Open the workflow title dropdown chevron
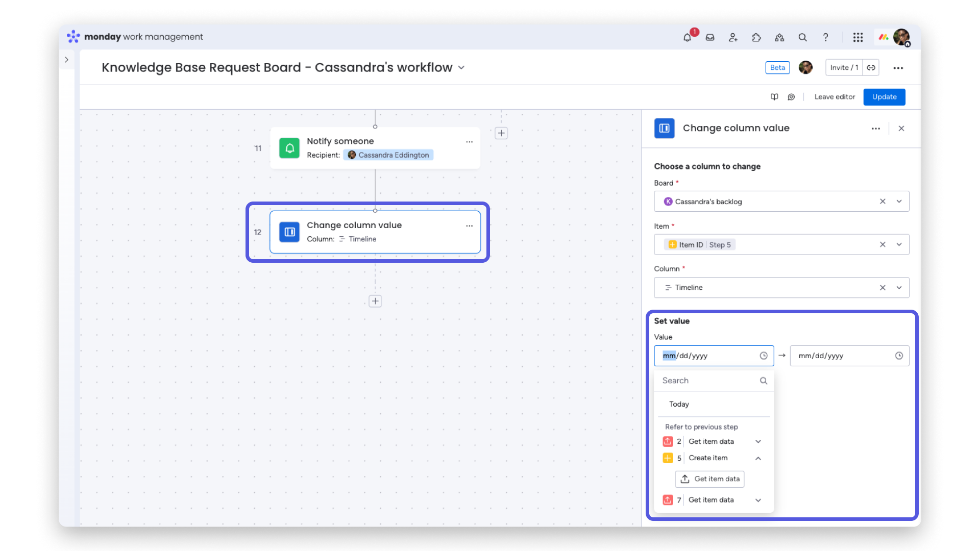980x551 pixels. click(x=461, y=67)
